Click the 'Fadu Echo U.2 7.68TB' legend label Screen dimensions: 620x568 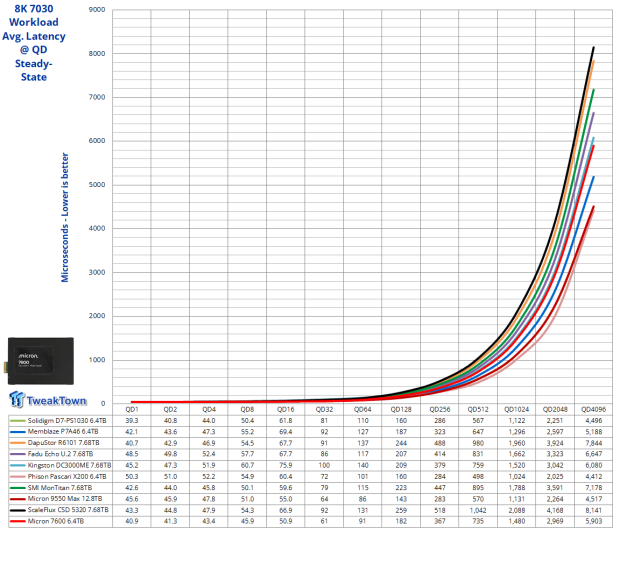(x=60, y=454)
